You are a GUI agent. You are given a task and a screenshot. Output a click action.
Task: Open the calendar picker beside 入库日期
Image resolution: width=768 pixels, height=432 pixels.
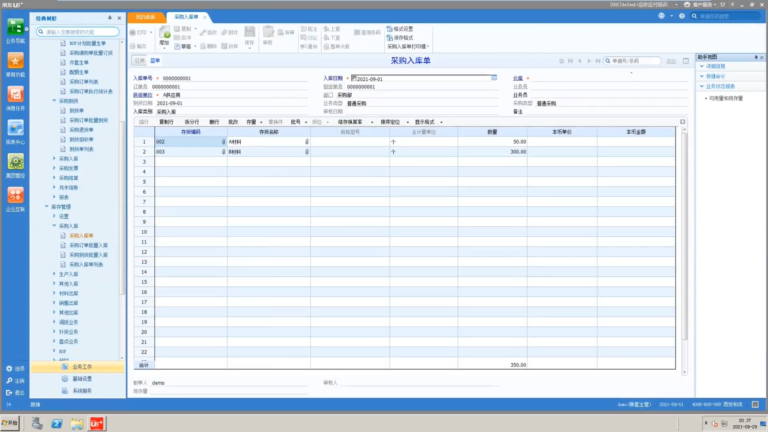pyautogui.click(x=494, y=78)
